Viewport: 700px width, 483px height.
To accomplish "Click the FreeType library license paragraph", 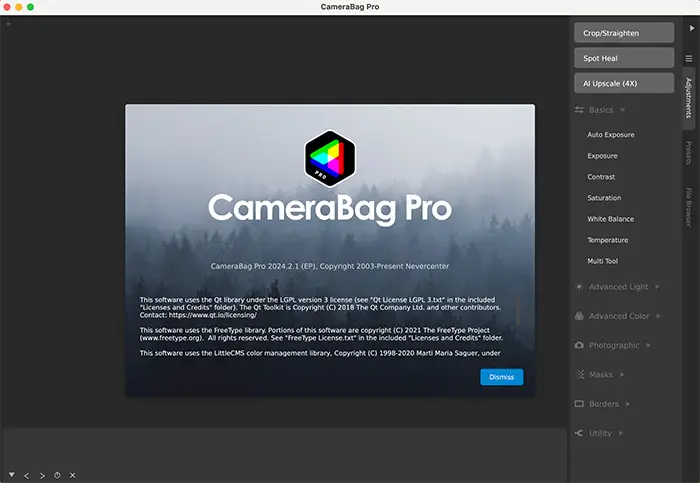I will (321, 334).
